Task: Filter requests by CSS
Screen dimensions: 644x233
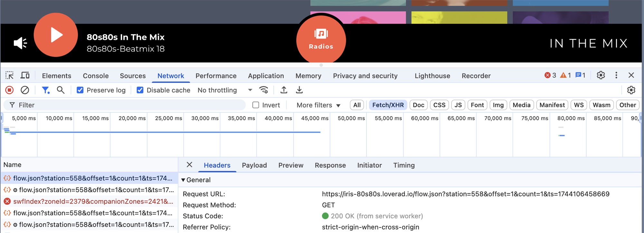Action: pyautogui.click(x=439, y=105)
